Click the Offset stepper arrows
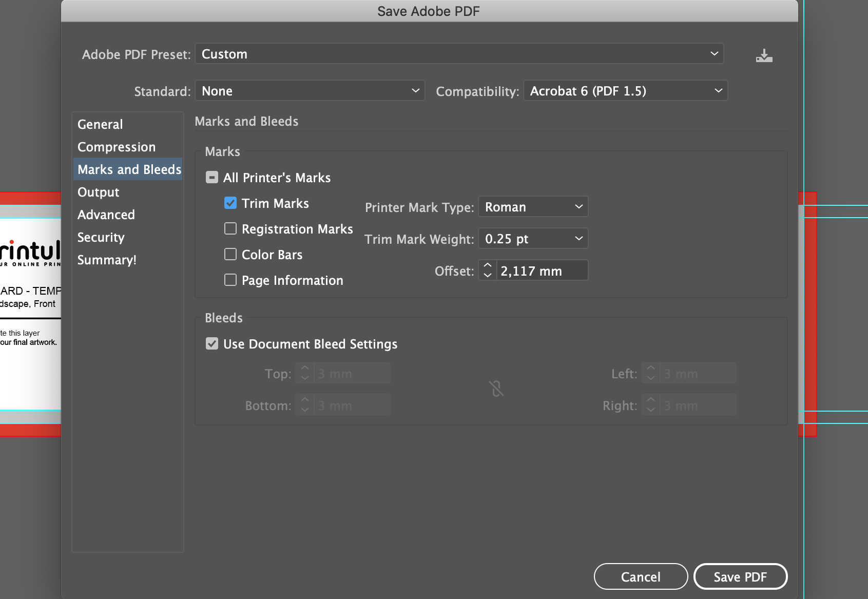 [488, 270]
